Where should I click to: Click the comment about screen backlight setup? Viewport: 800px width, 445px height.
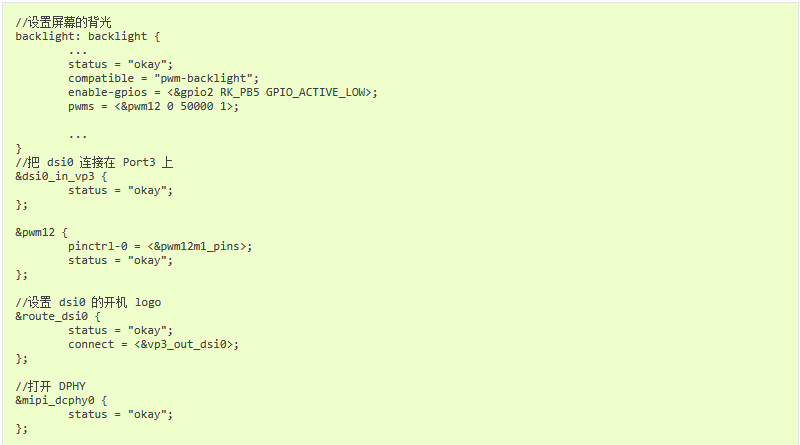(x=63, y=22)
